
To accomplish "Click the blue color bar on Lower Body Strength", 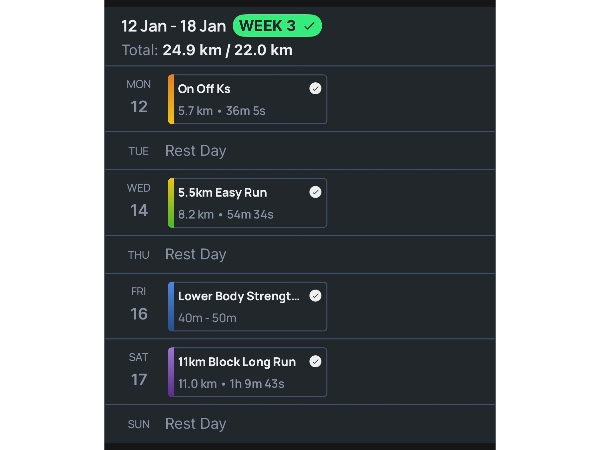I will (171, 306).
